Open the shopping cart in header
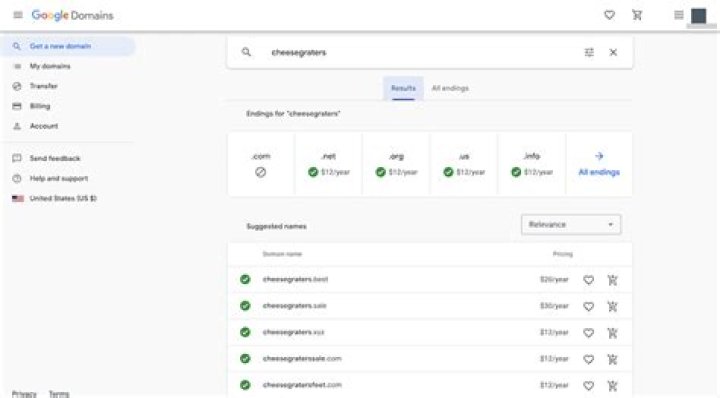The image size is (720, 398). 637,15
